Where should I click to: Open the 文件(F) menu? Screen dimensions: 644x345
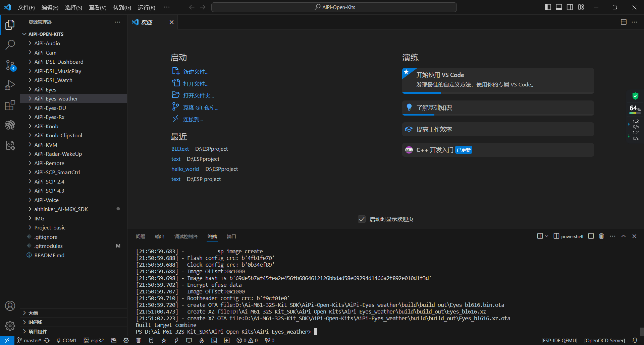[x=26, y=7]
